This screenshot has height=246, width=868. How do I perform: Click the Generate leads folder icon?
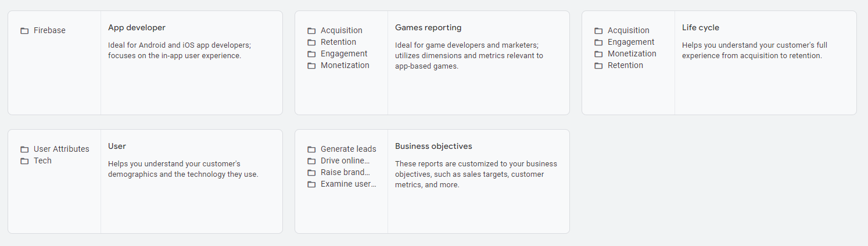point(311,149)
